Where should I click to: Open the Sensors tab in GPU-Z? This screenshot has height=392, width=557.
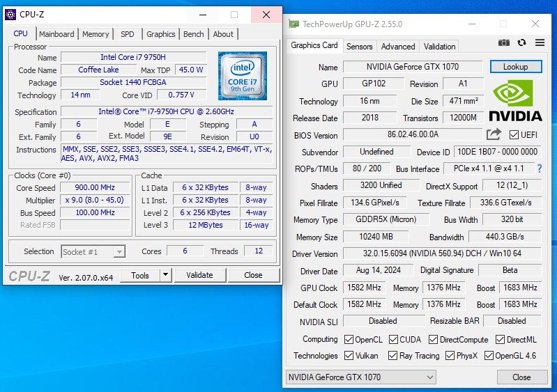tap(360, 47)
